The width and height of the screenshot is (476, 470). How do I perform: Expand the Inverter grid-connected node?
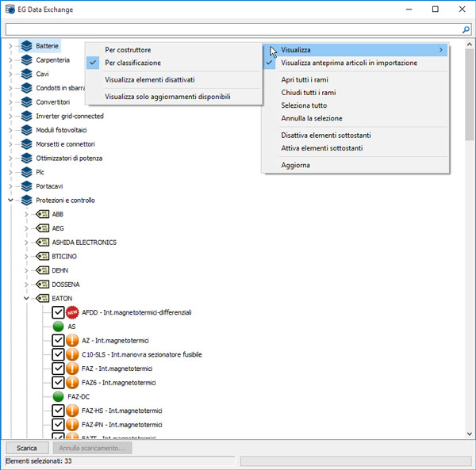[x=10, y=117]
